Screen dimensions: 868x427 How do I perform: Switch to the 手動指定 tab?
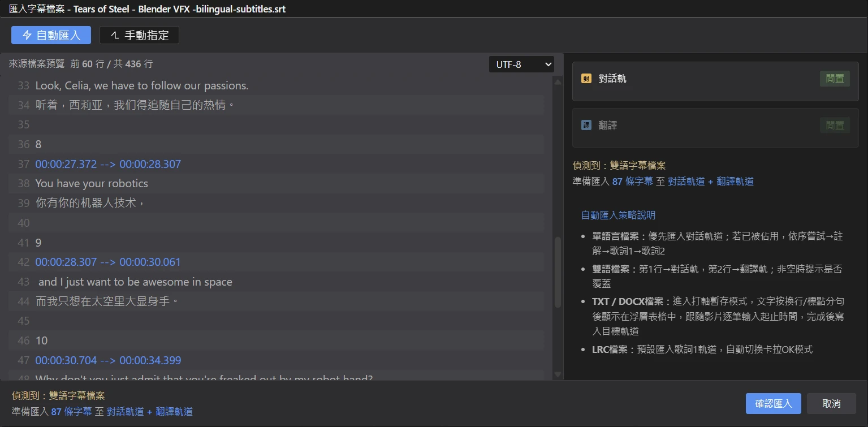(x=140, y=35)
